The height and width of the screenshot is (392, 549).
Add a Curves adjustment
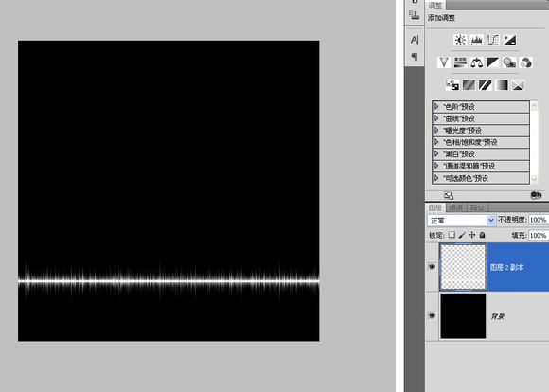pos(492,41)
